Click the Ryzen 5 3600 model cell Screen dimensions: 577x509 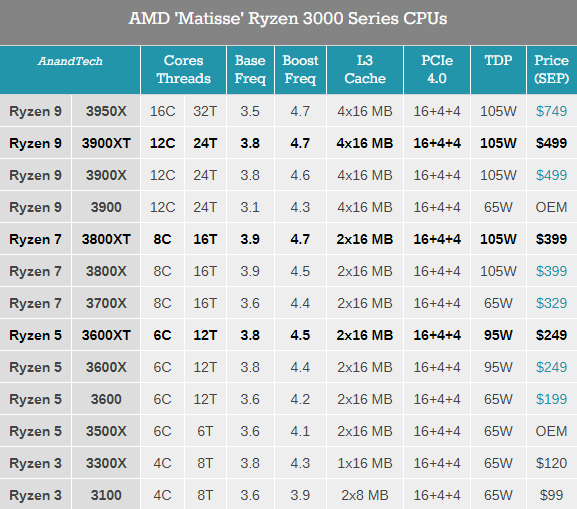[x=106, y=399]
